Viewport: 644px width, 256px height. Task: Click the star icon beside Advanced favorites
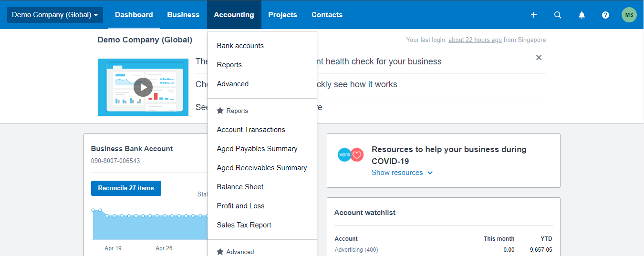coord(220,252)
